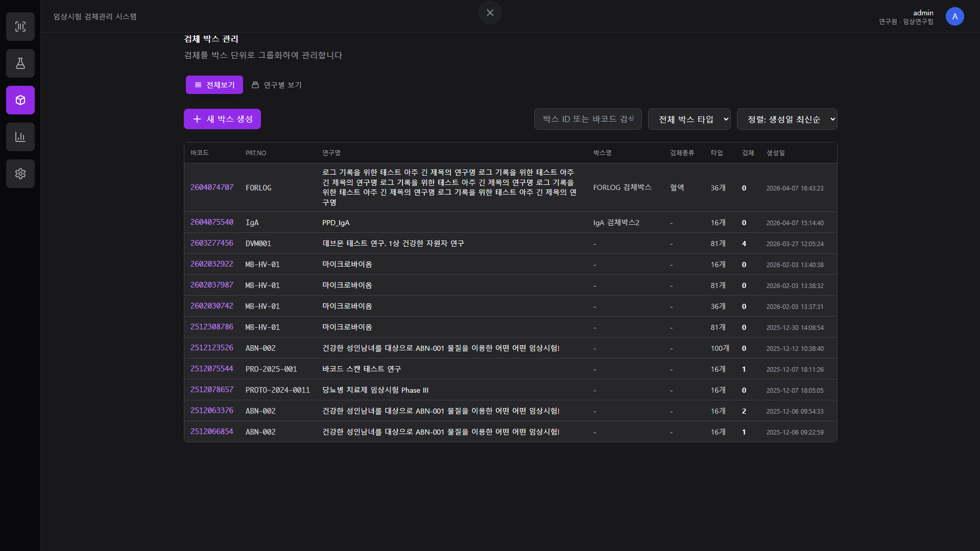Click the plus icon on 새 박스 생성

197,118
